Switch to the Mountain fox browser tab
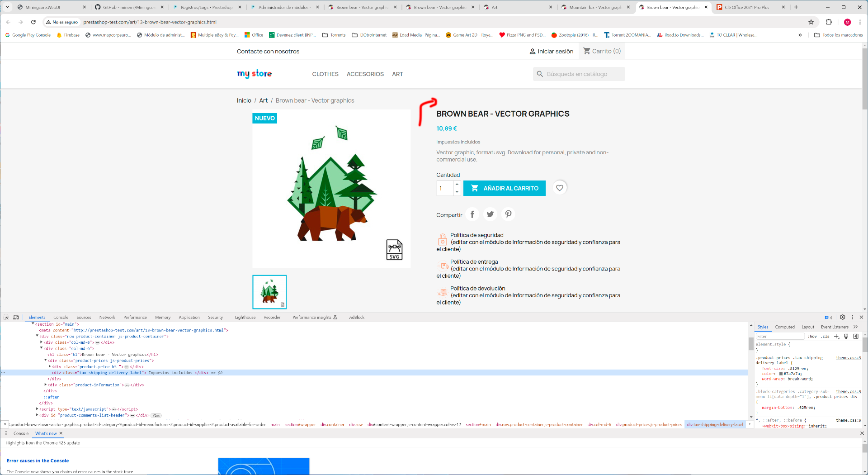Screen dimensions: 868x475 [x=594, y=7]
